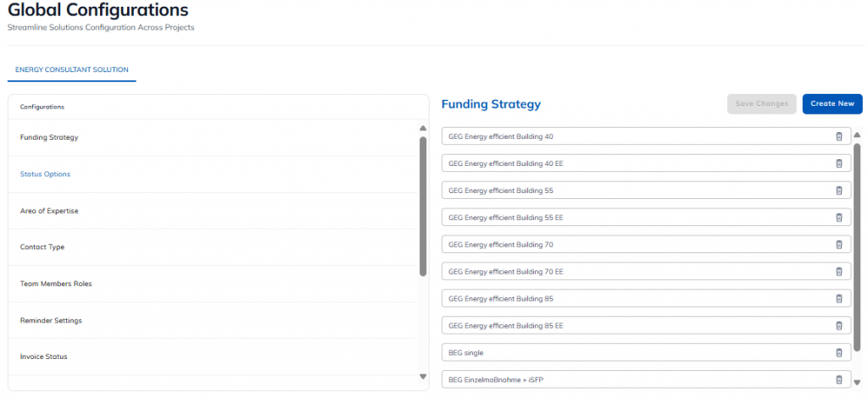Screen dimensions: 868x398
Task: Remove GEG Energy efficient Building 70 EE
Action: (x=839, y=272)
